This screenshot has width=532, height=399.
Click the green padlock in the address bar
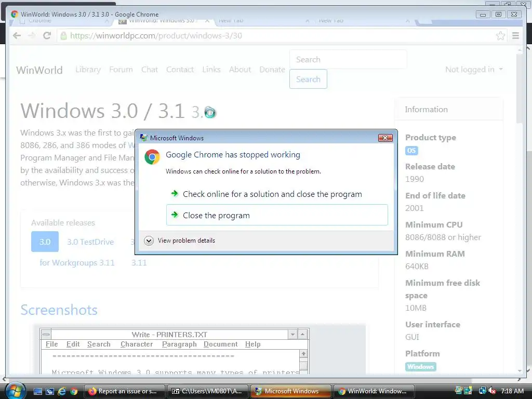(63, 36)
